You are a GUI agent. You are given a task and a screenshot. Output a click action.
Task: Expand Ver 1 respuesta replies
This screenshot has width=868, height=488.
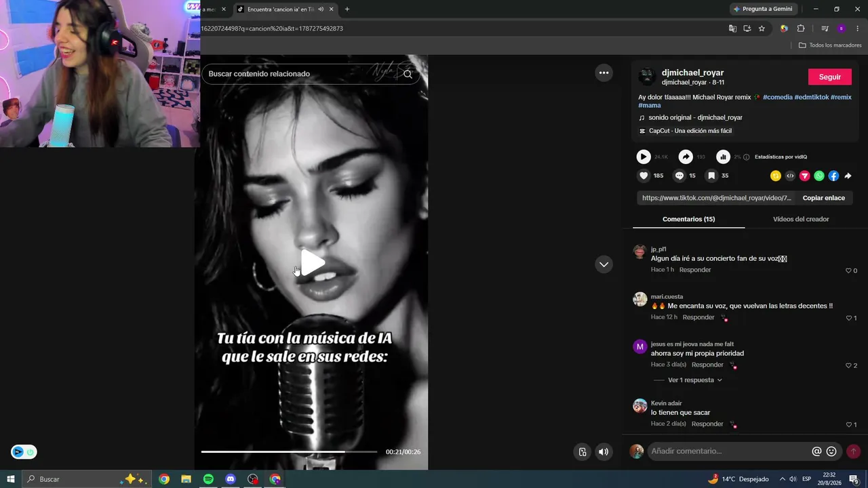coord(694,380)
